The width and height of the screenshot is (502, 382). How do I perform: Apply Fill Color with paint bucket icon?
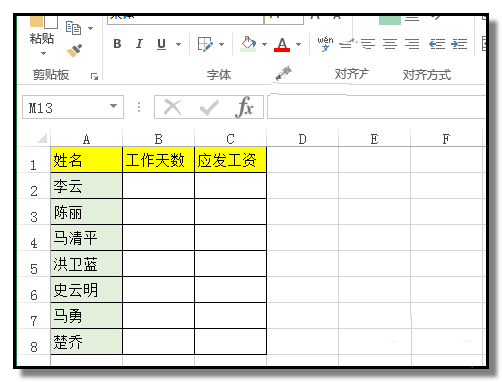(x=248, y=44)
